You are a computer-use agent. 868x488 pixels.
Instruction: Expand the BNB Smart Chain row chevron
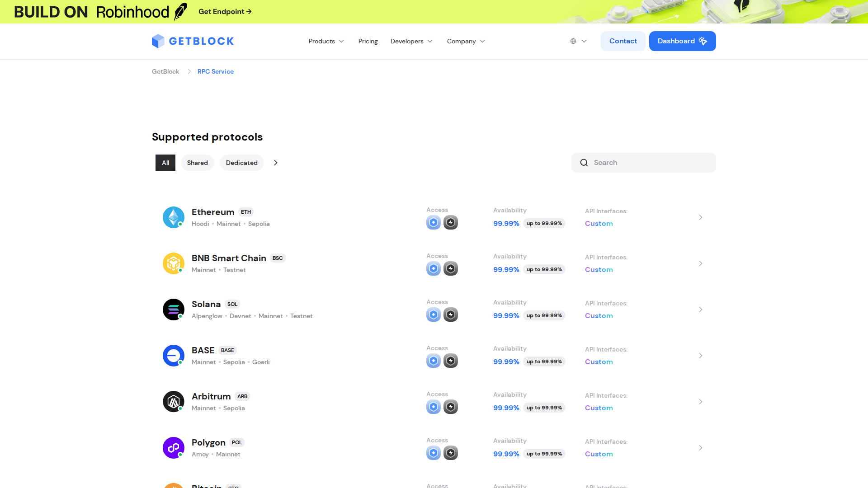click(700, 263)
